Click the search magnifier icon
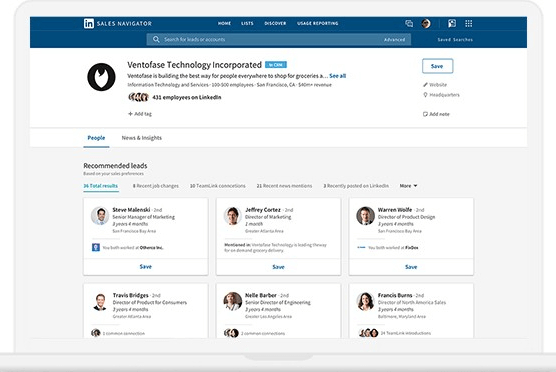The width and height of the screenshot is (556, 372). pyautogui.click(x=156, y=39)
